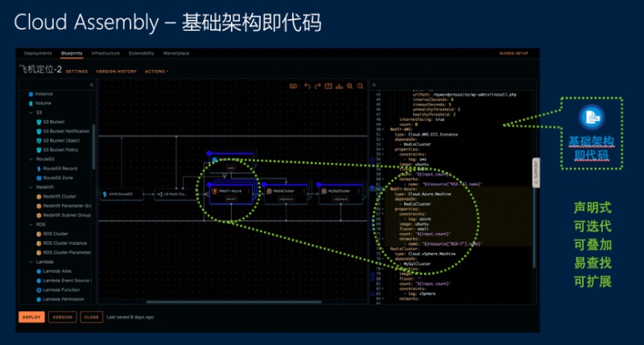
Task: Select the Web-Azure node on canvas
Action: pos(231,193)
